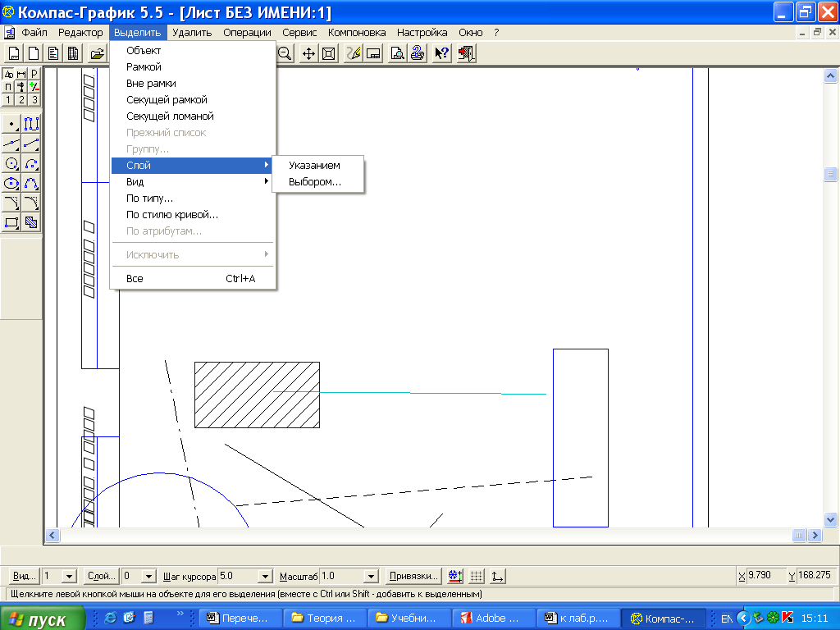Select the fillet tool

(x=31, y=203)
